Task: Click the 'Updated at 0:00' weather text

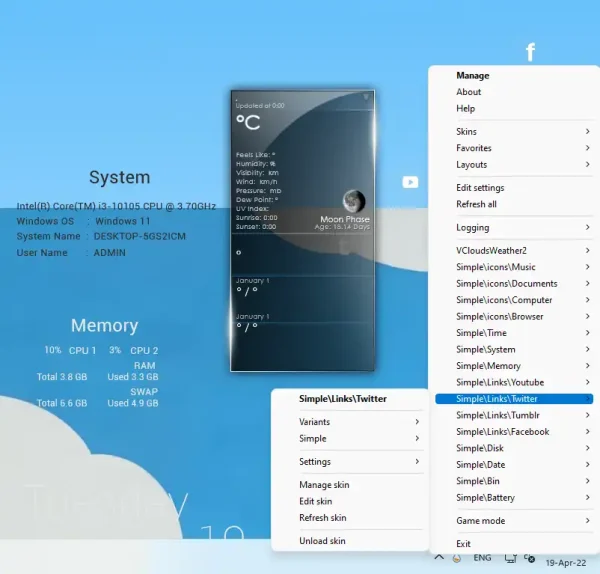Action: click(260, 106)
